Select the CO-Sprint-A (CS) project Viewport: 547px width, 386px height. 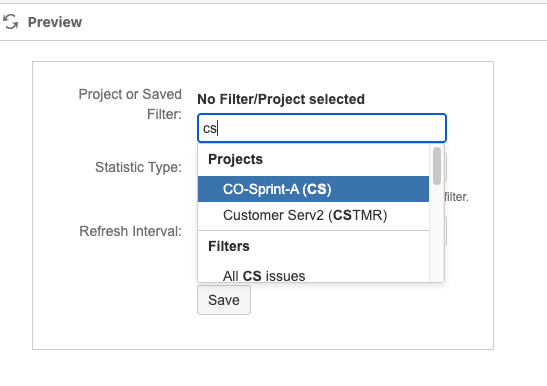point(313,189)
